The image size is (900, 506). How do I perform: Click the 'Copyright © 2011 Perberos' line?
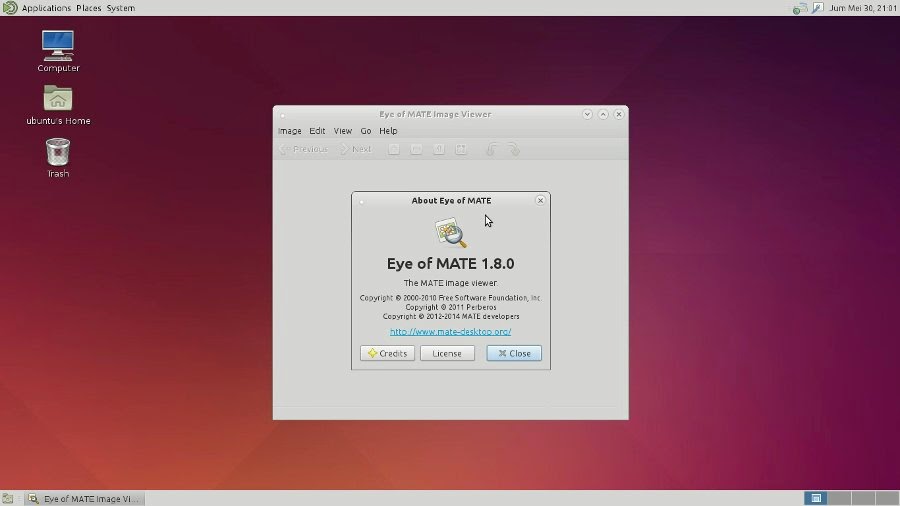[451, 307]
